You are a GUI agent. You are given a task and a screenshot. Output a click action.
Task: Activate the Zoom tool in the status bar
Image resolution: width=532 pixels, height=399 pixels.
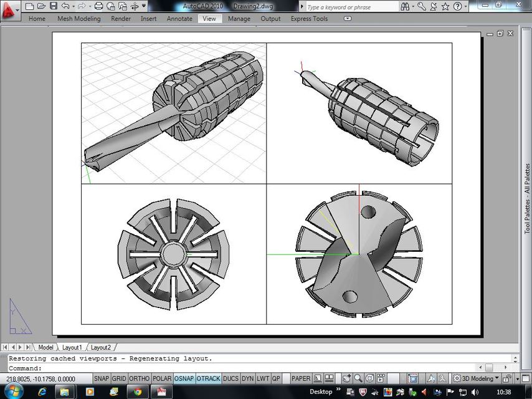coord(358,378)
